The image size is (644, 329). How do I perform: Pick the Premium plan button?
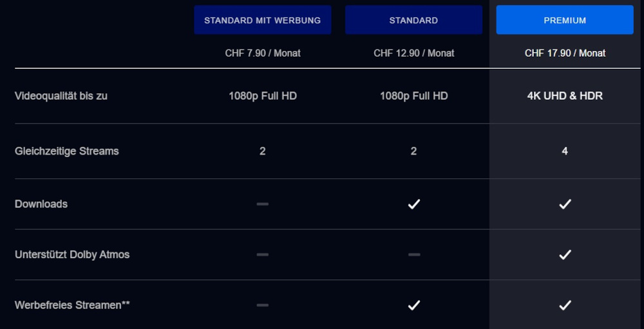[565, 20]
